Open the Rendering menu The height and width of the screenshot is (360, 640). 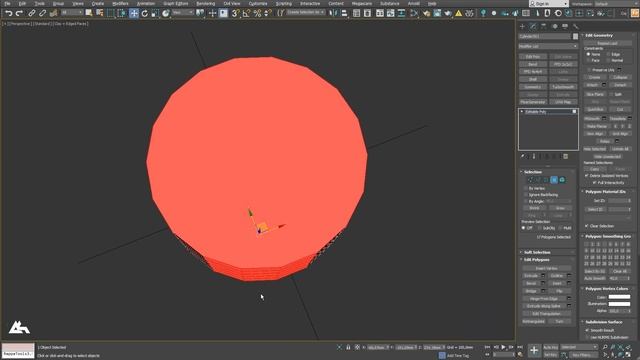click(x=205, y=4)
